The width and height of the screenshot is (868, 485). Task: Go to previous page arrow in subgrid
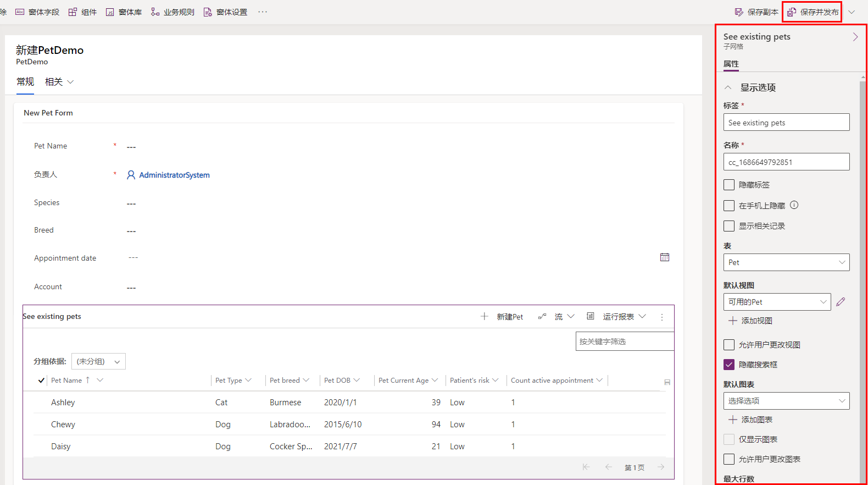coord(608,467)
